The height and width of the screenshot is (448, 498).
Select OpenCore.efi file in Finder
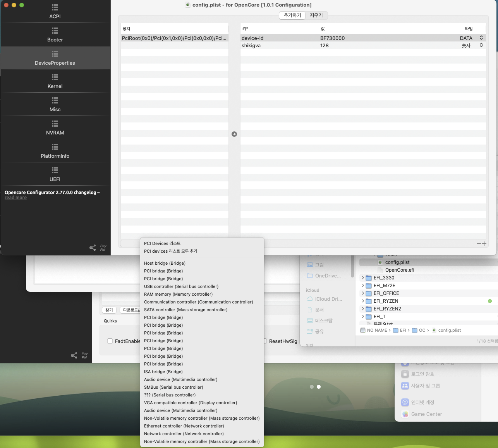(x=400, y=270)
